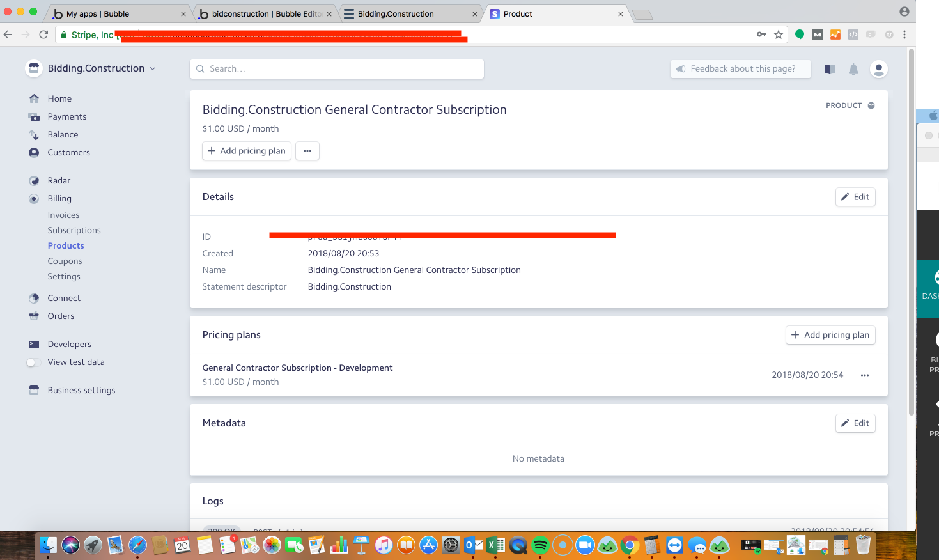
Task: Edit the product Details
Action: pyautogui.click(x=855, y=197)
